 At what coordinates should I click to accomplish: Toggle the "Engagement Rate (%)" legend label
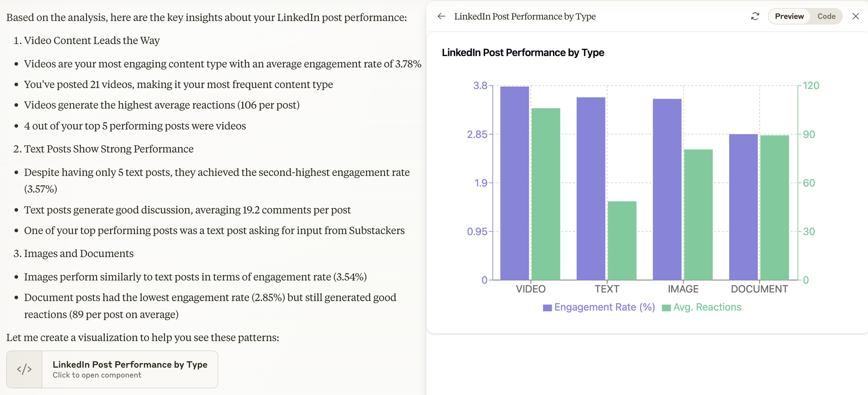pos(604,307)
